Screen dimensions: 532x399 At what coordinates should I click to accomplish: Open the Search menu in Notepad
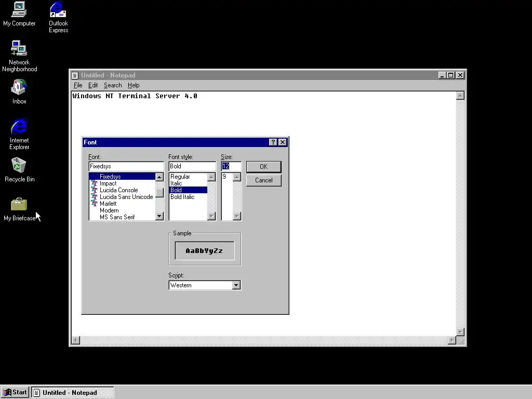click(113, 85)
